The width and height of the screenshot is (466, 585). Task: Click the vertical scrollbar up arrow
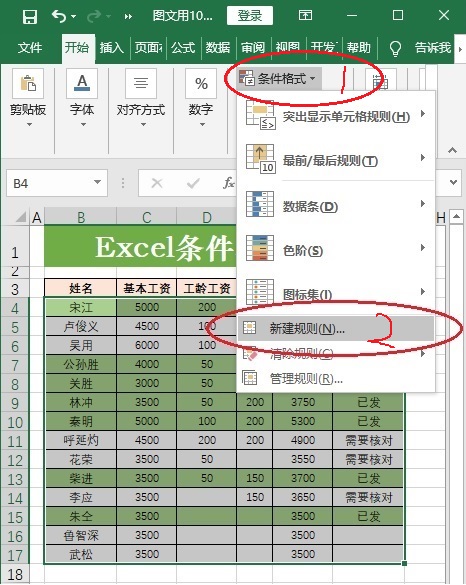point(456,216)
